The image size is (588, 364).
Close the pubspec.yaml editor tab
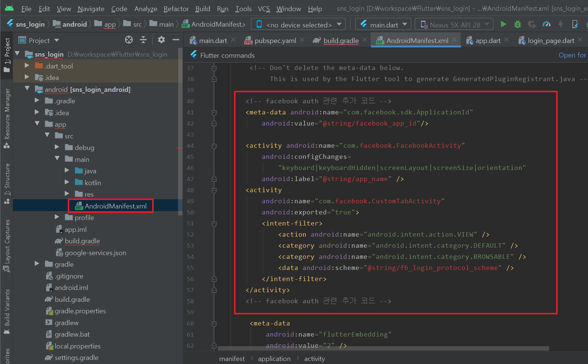[x=302, y=40]
